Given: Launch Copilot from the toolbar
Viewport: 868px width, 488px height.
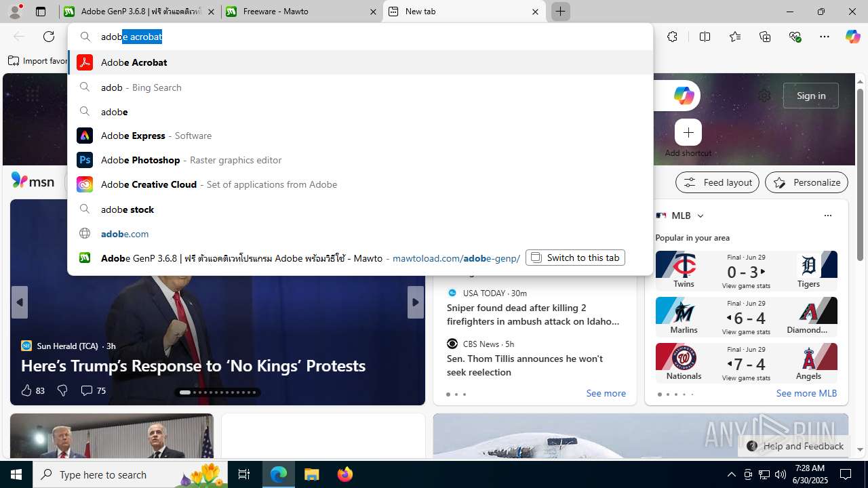Looking at the screenshot, I should (852, 37).
